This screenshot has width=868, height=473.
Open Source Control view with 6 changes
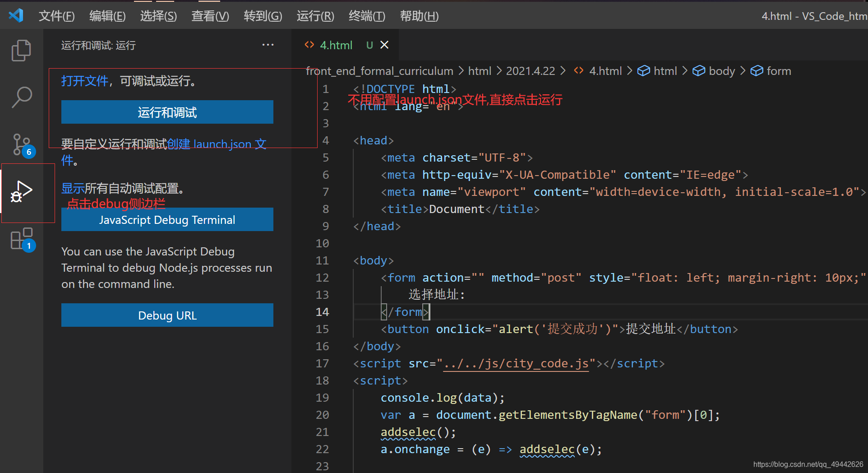click(x=23, y=145)
